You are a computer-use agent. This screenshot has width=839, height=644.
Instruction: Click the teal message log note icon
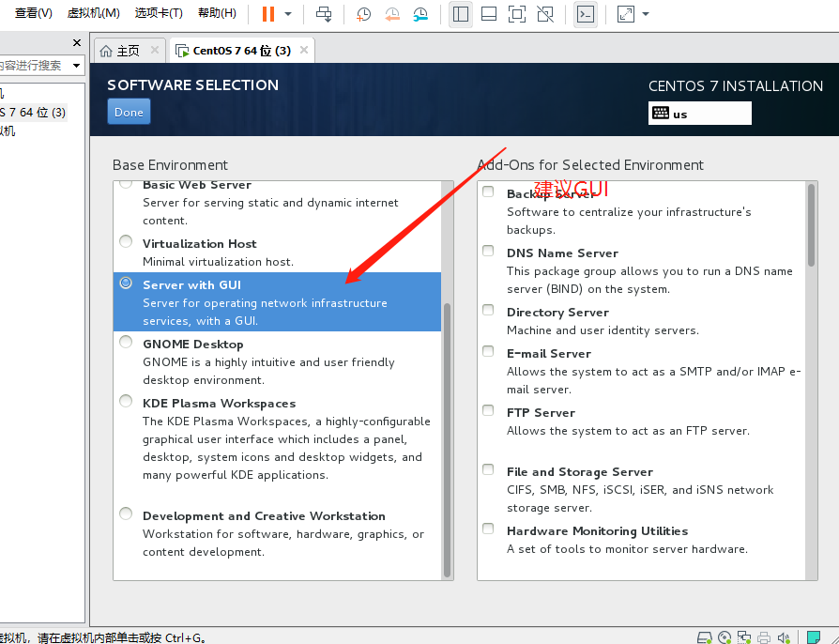click(x=814, y=637)
